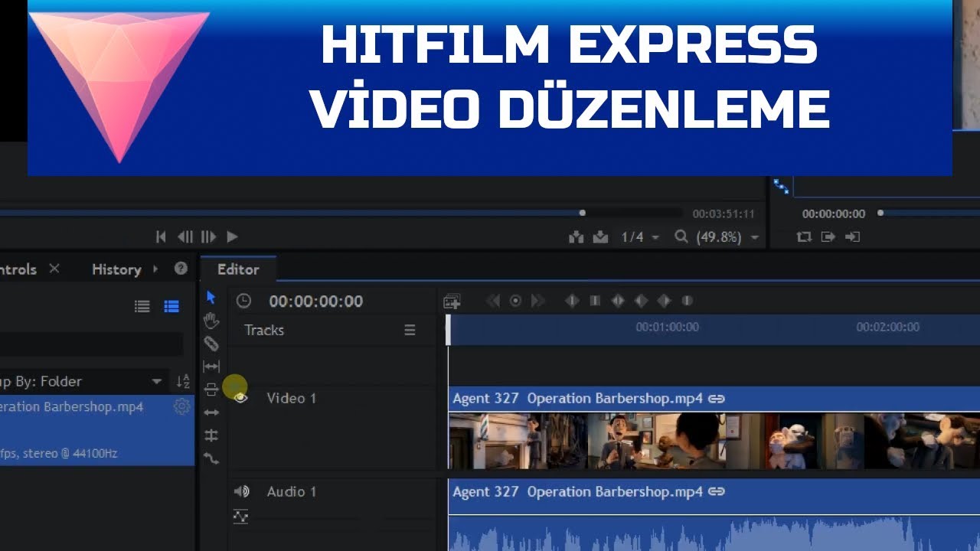The image size is (980, 551).
Task: Set the viewer In point
Action: [x=828, y=237]
